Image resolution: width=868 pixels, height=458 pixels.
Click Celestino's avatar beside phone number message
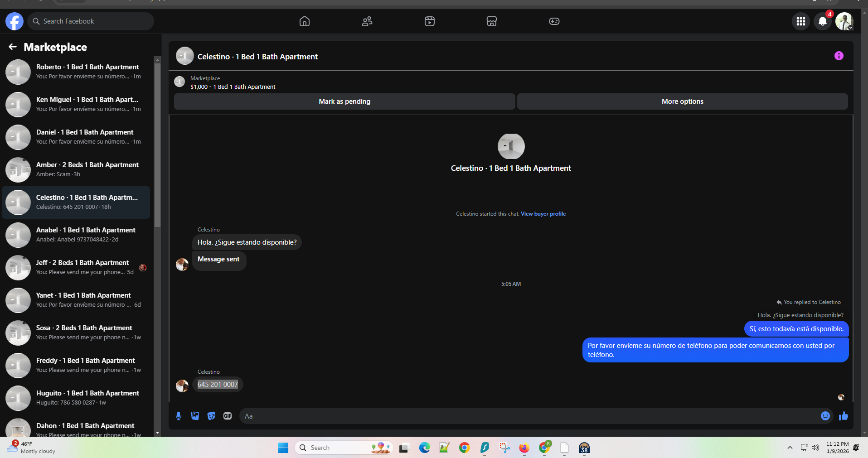[x=182, y=386]
